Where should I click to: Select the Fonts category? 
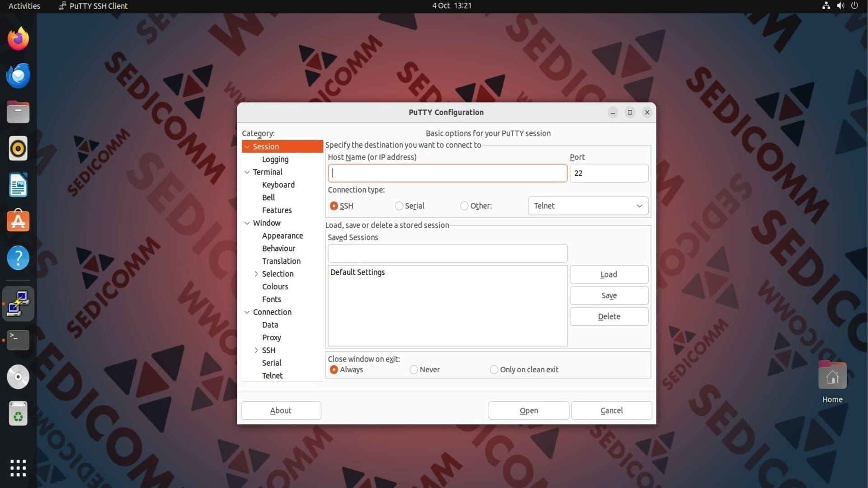[x=271, y=299]
